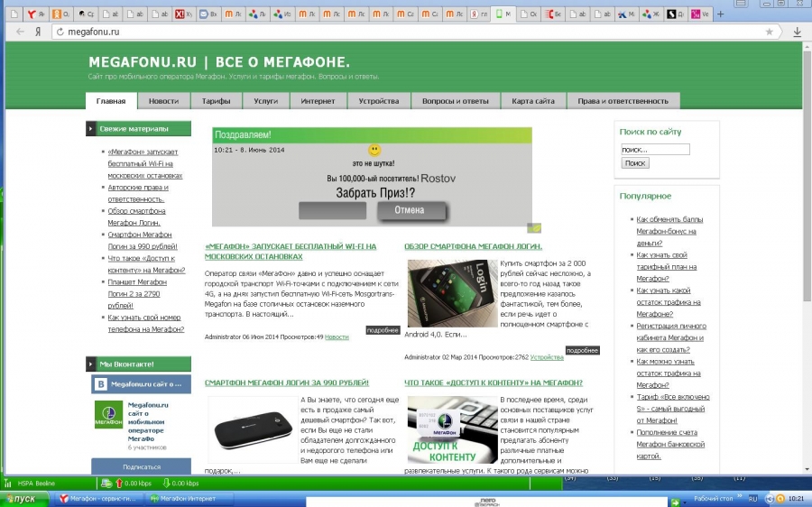
Task: Switch to the pink 'Ve' tab
Action: tap(699, 14)
